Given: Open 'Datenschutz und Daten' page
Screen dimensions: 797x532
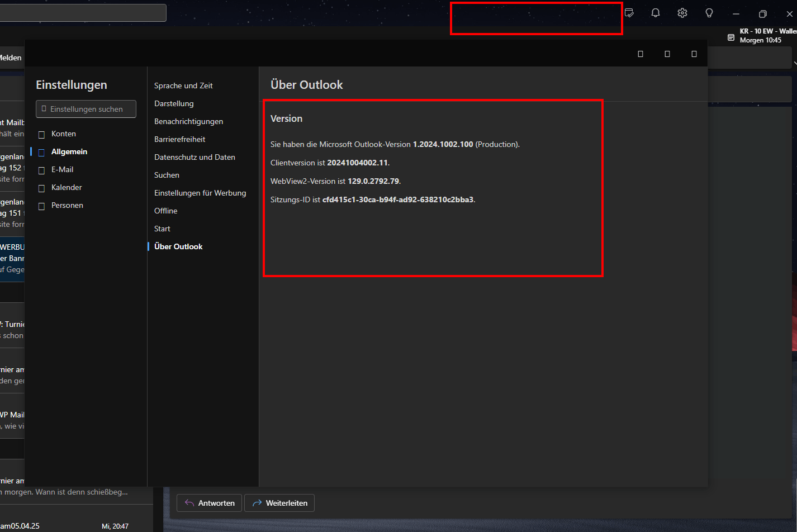Looking at the screenshot, I should (194, 157).
